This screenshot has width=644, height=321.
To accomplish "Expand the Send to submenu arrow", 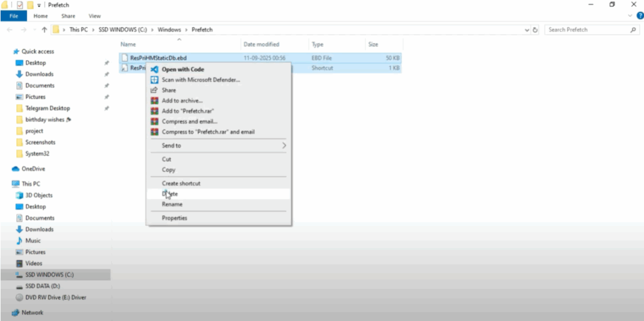I will 284,145.
